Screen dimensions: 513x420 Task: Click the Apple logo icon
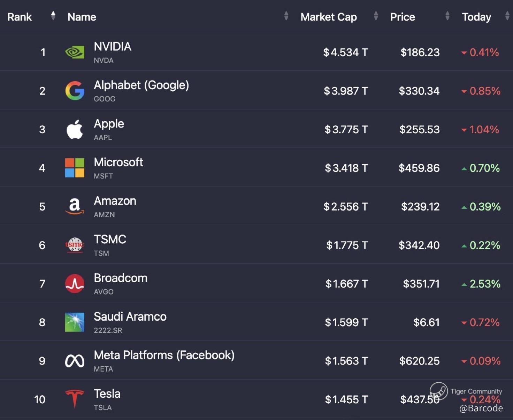click(x=75, y=130)
